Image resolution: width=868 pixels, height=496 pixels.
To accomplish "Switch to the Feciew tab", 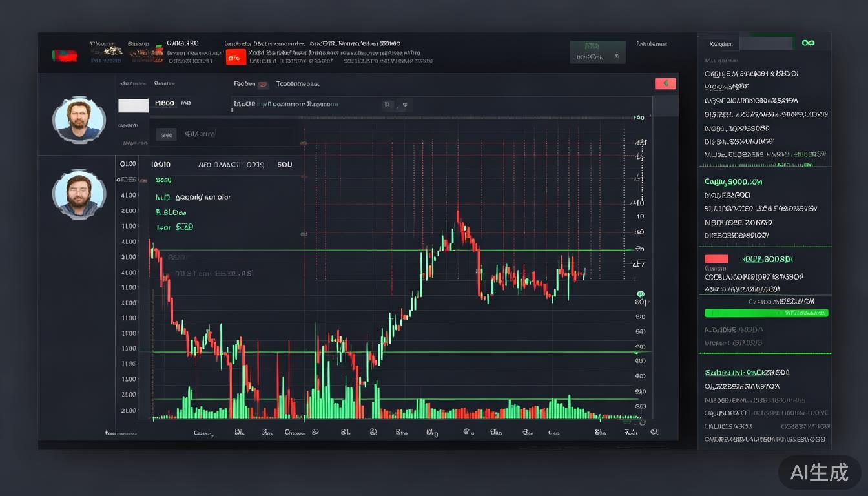I will 244,84.
